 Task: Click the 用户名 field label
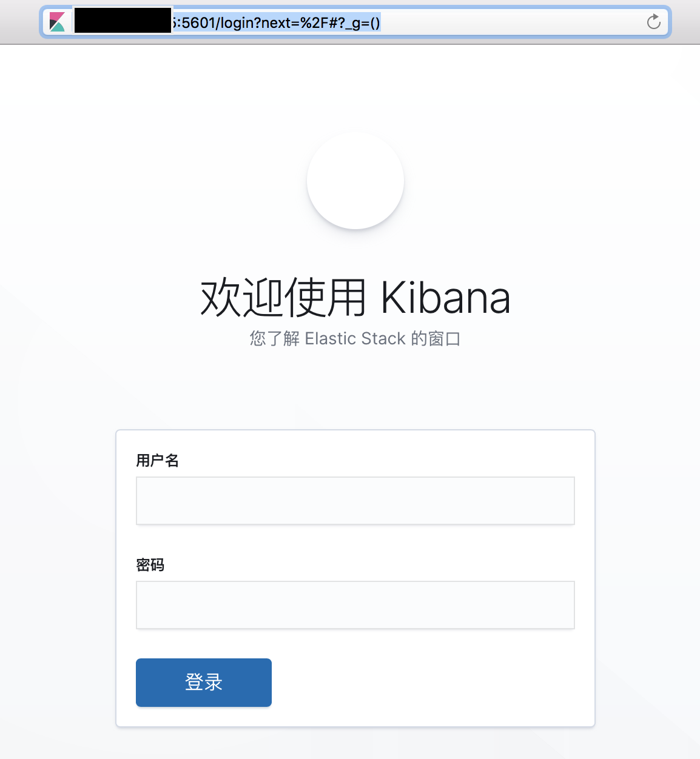157,461
